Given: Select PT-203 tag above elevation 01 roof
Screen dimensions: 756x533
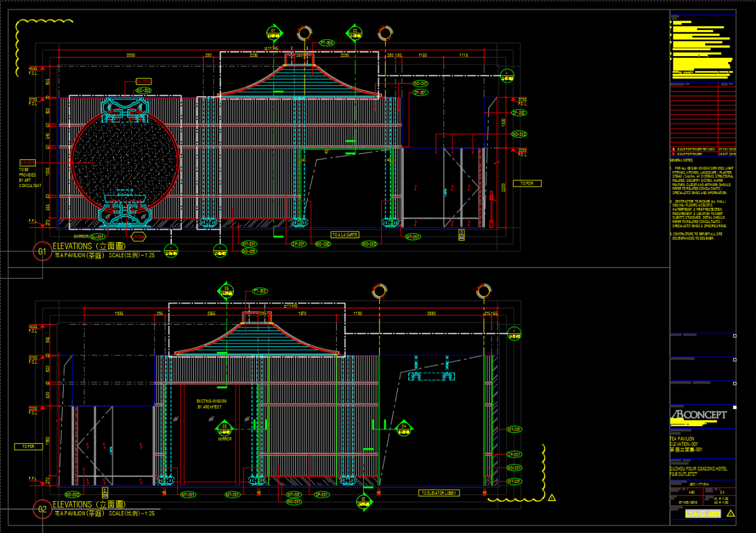Looking at the screenshot, I should (327, 43).
